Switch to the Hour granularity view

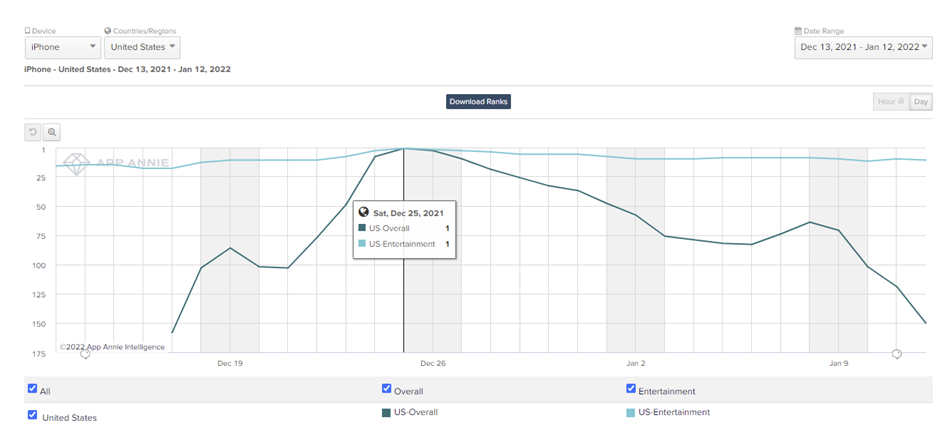[890, 102]
